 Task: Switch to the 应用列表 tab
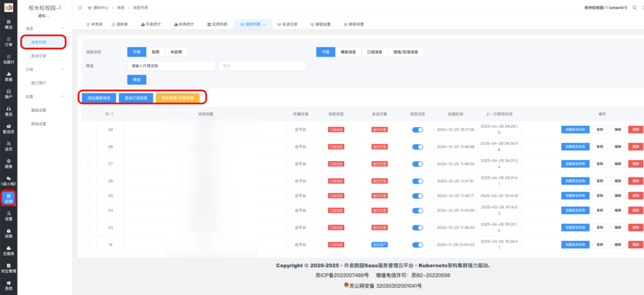tap(217, 25)
